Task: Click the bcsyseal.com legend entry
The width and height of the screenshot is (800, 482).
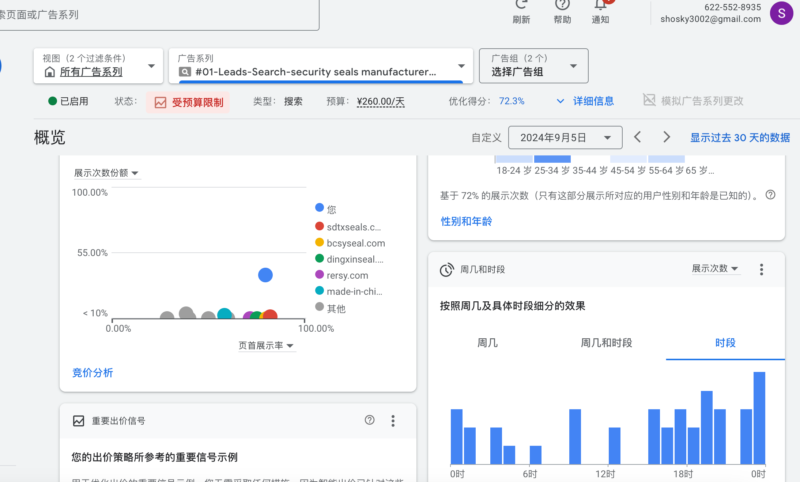Action: point(350,243)
